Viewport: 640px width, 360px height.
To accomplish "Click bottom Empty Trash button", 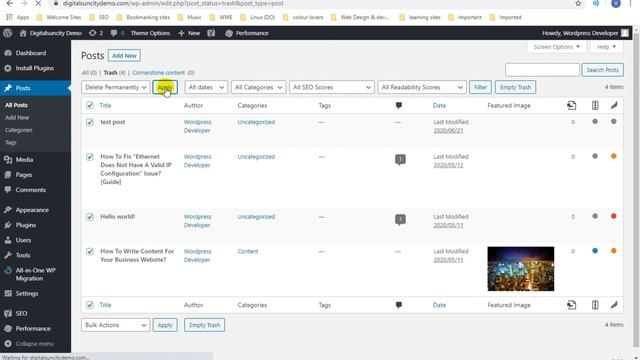I will click(x=204, y=325).
